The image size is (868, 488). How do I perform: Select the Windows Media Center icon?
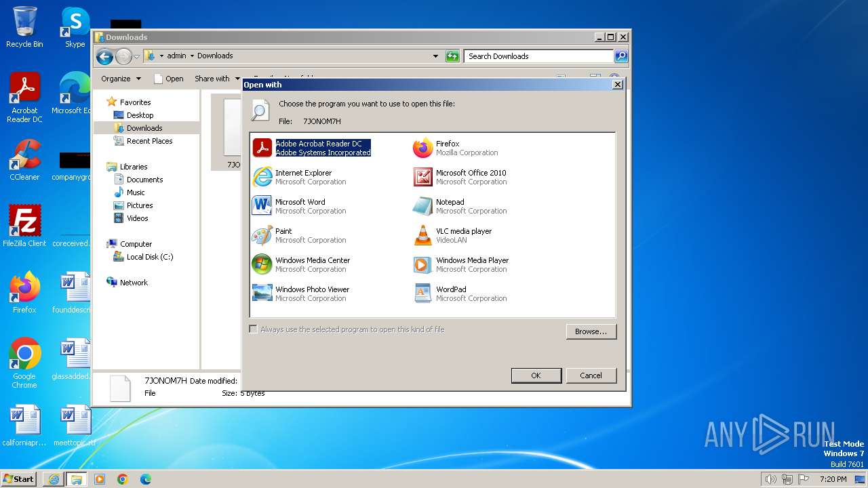(262, 264)
